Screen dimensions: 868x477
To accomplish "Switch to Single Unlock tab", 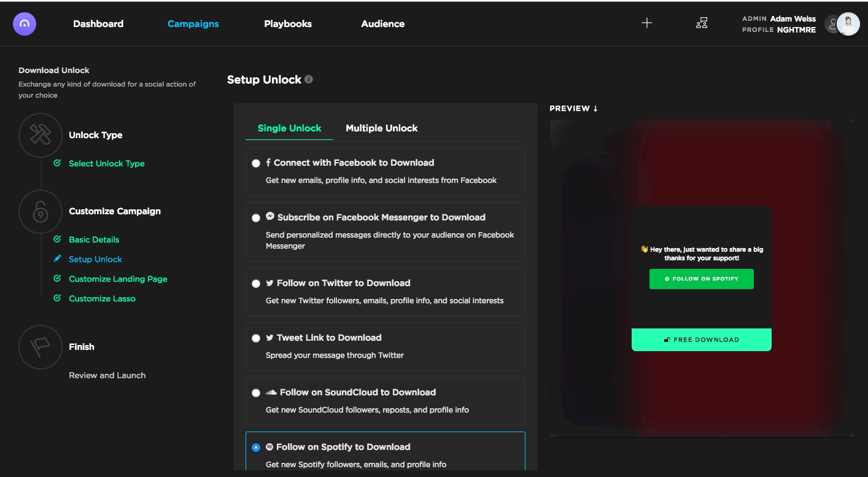I will pos(290,128).
